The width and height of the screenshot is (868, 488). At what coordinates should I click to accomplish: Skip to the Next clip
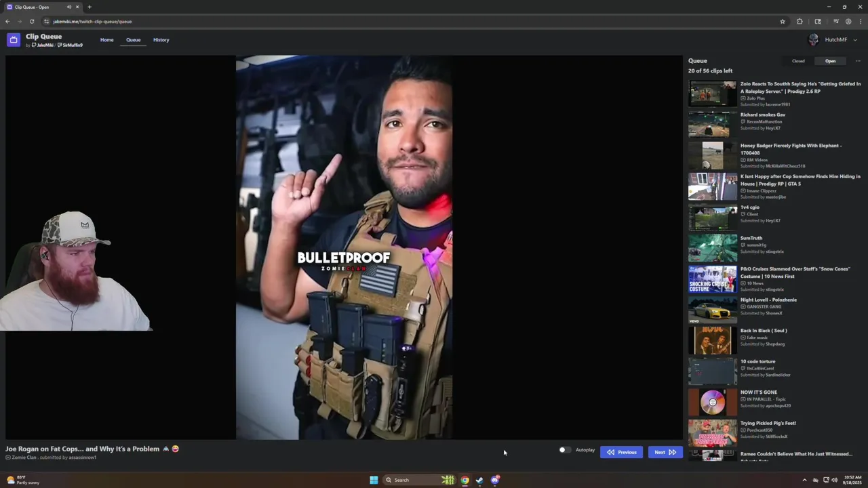(665, 452)
